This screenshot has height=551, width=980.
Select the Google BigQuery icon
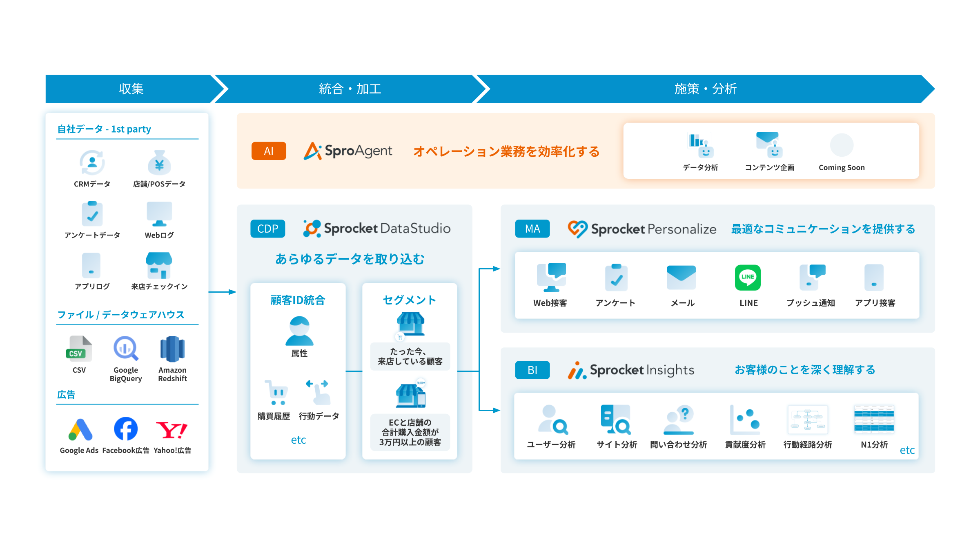(x=126, y=349)
